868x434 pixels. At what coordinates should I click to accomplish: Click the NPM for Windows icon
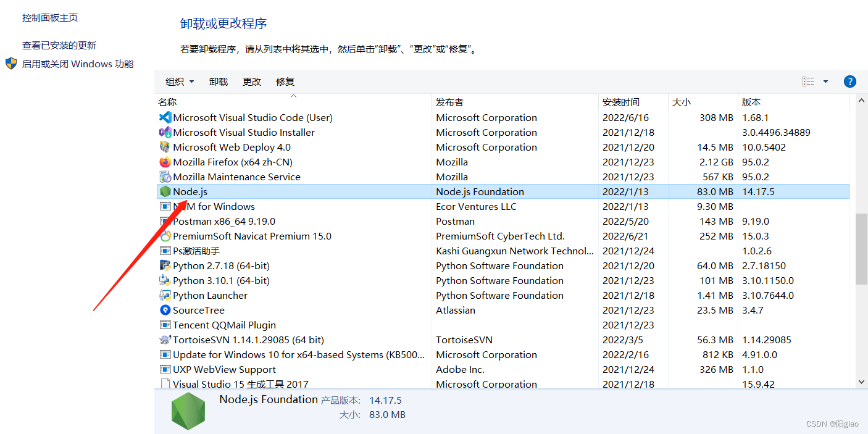(x=165, y=206)
